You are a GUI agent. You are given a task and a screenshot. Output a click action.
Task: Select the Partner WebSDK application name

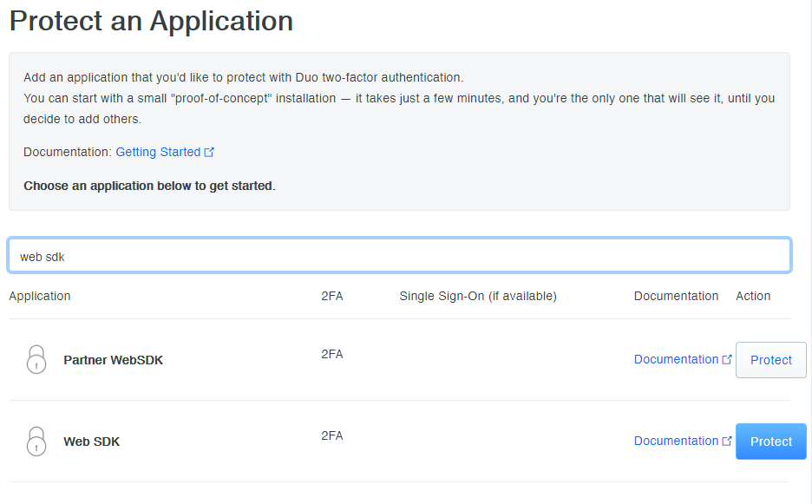click(113, 360)
